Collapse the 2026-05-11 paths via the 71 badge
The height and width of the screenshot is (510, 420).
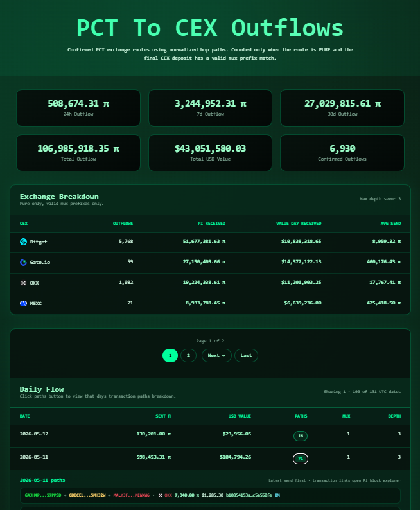[301, 459]
